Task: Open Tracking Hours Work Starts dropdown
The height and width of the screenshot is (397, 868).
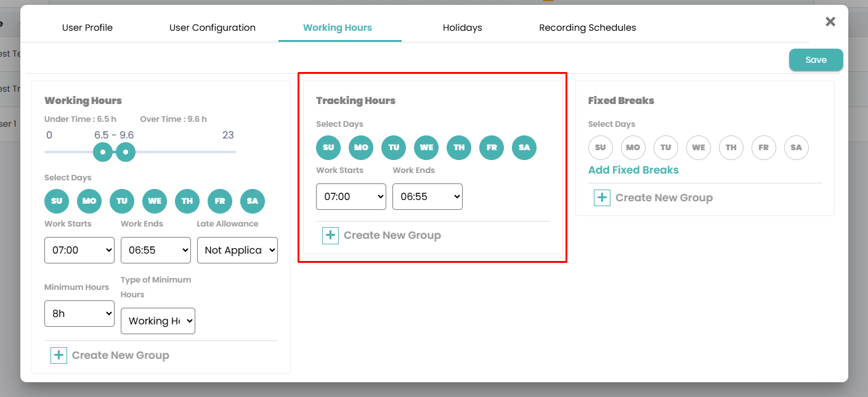Action: 351,196
